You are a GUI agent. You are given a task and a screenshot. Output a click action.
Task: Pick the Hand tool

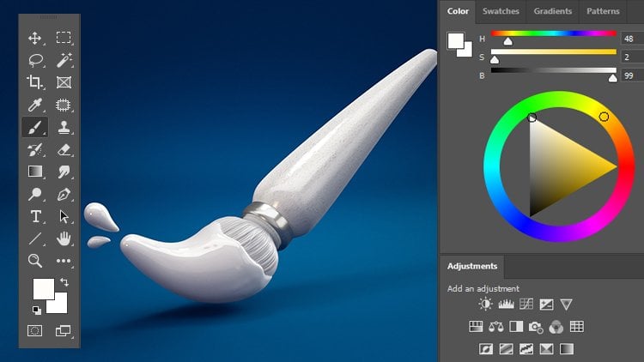[64, 238]
